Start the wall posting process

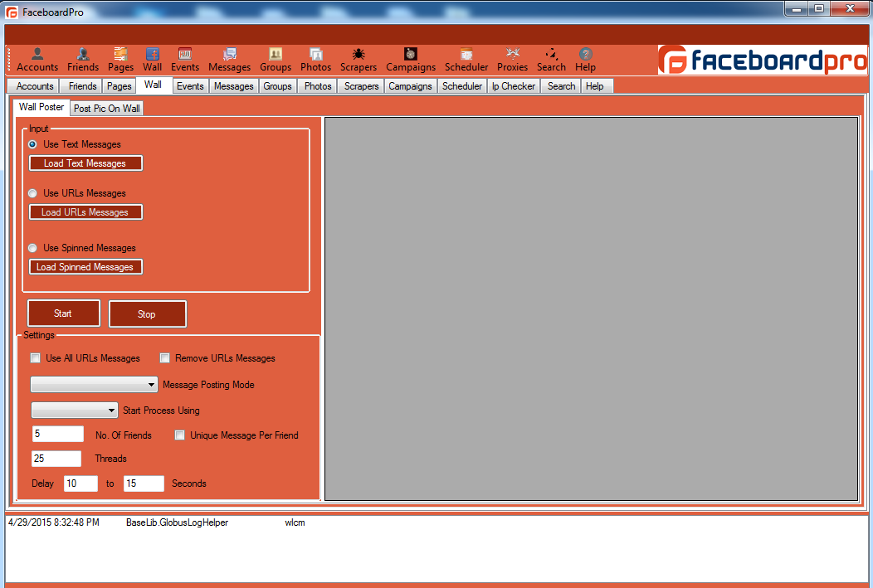click(x=63, y=313)
